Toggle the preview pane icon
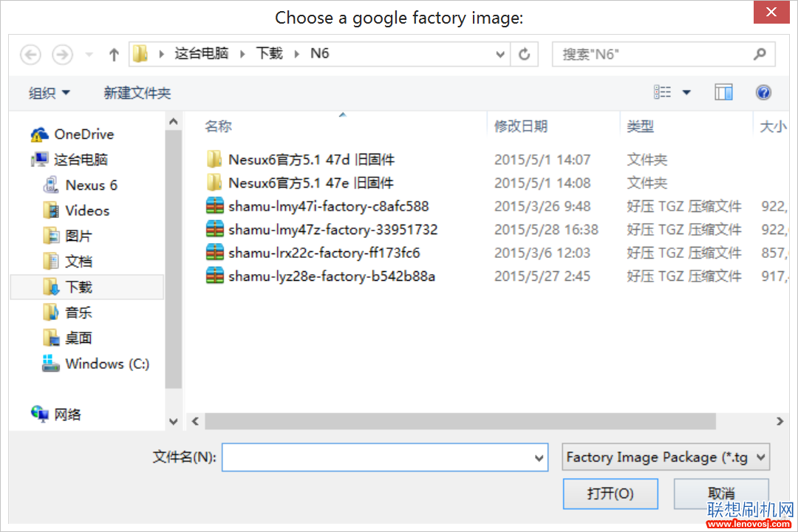 click(x=723, y=92)
